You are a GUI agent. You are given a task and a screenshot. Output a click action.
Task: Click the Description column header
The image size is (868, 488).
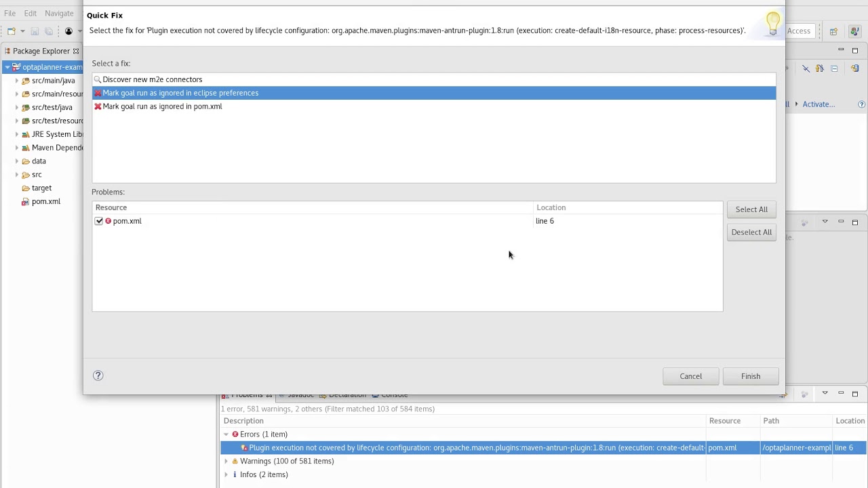[463, 421]
